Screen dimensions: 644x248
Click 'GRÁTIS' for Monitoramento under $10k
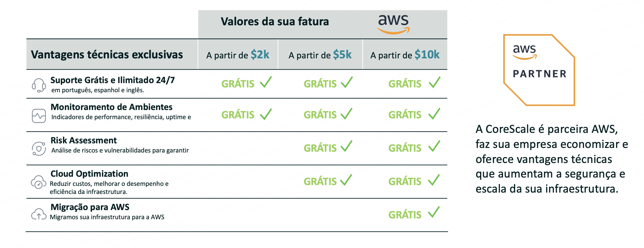[x=405, y=115]
